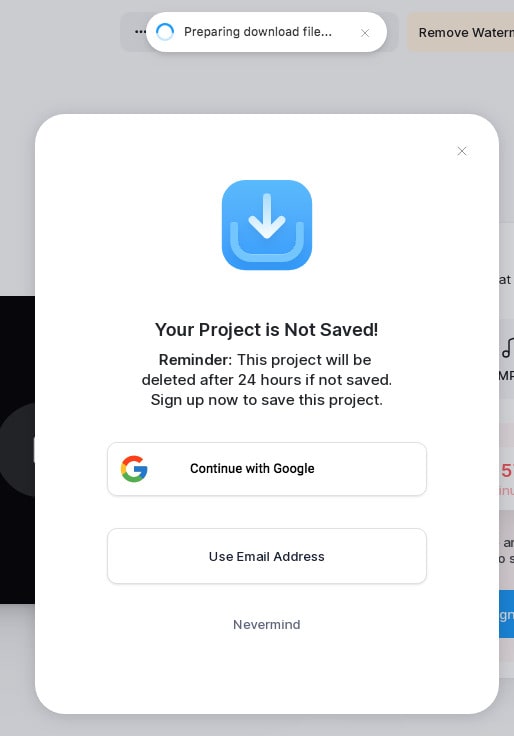Click the red number 5 at the right edge
The image size is (514, 736).
(x=507, y=470)
